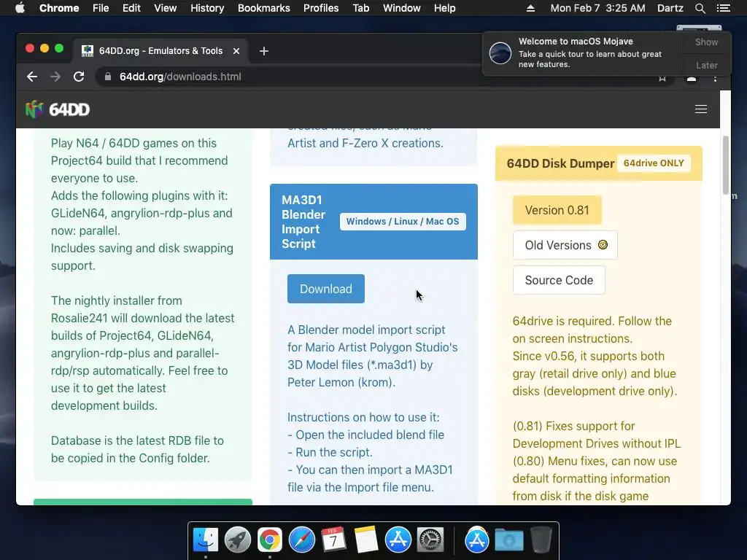Open the Edit menu
This screenshot has width=747, height=560.
[x=131, y=8]
